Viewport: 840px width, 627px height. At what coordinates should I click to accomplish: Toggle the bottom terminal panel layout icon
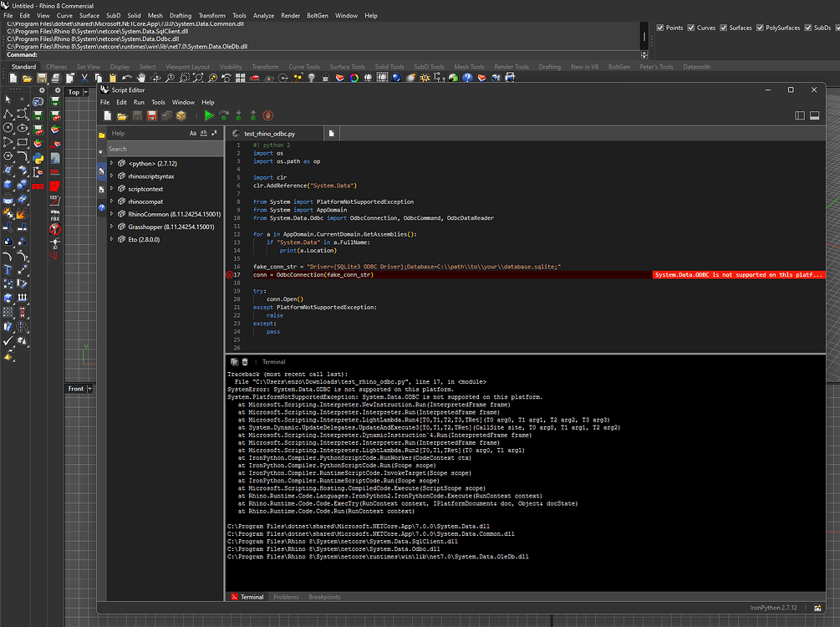(x=815, y=115)
